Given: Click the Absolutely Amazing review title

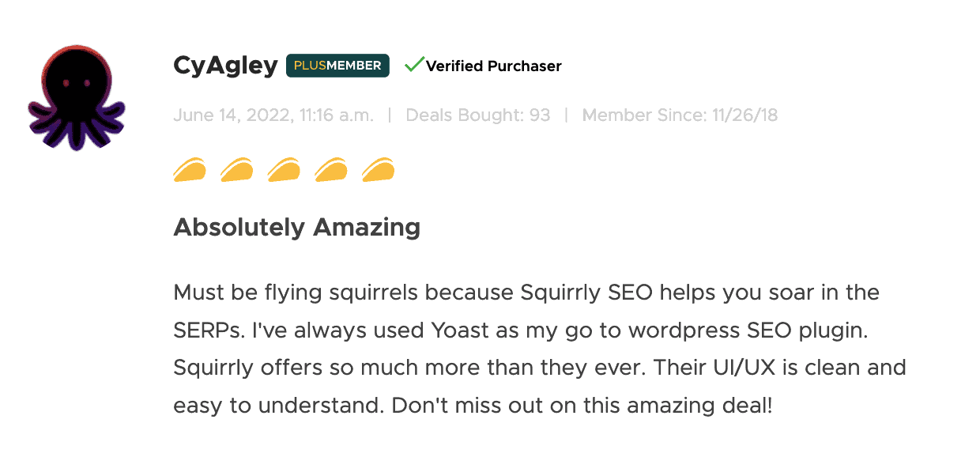Looking at the screenshot, I should [x=296, y=228].
